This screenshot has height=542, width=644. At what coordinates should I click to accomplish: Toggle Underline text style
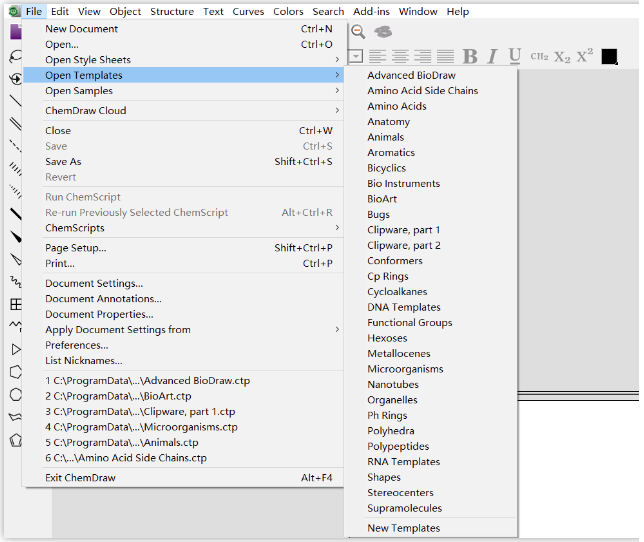(515, 56)
